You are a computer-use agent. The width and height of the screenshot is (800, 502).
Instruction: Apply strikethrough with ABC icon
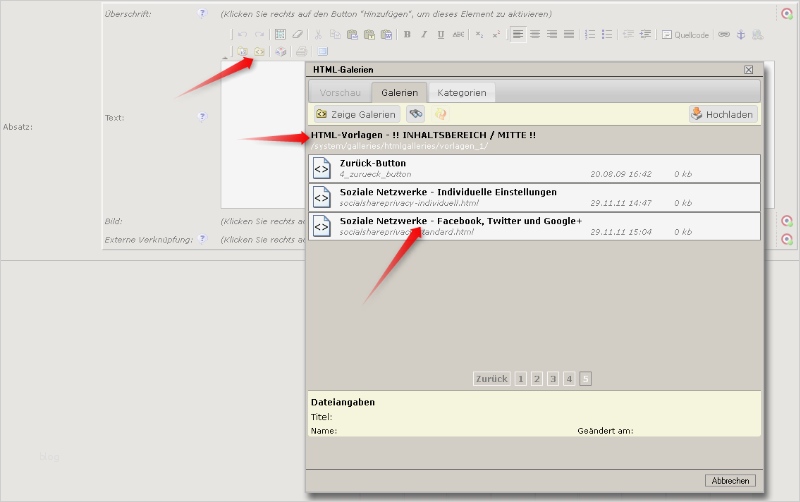458,35
